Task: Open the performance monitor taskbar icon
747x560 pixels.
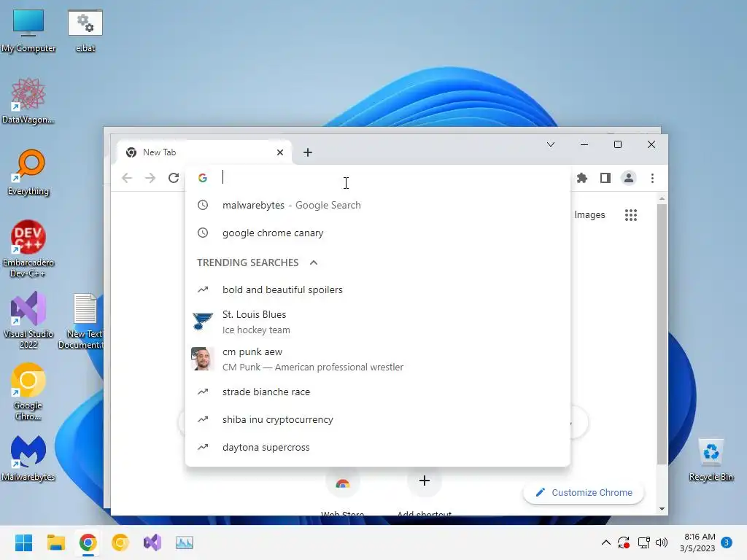Action: coord(185,542)
